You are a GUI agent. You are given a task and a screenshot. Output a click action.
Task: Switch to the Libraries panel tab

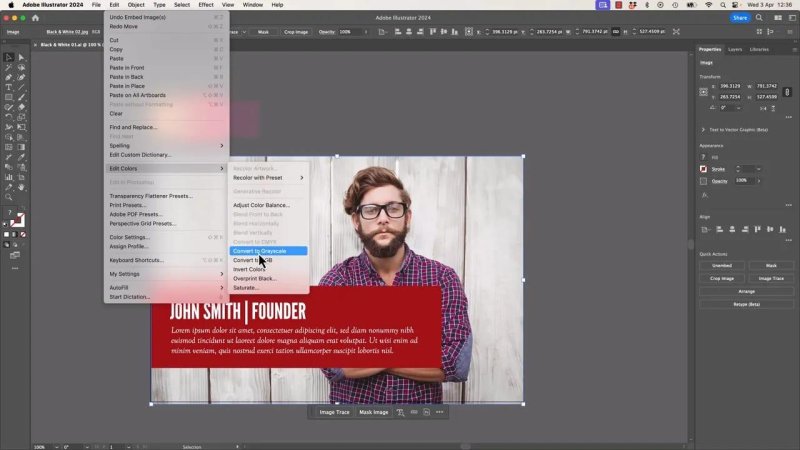tap(759, 49)
